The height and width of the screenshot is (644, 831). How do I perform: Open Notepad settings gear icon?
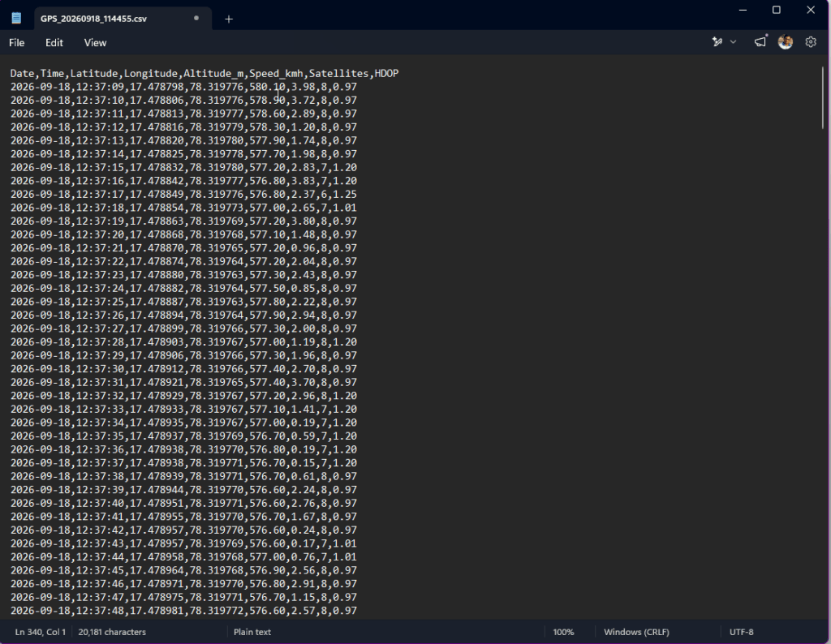[x=811, y=42]
